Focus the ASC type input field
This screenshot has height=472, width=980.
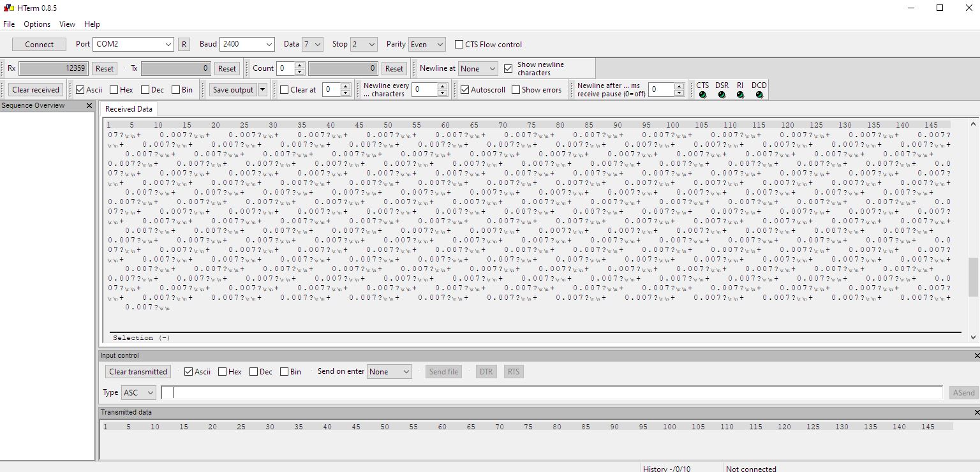[552, 393]
